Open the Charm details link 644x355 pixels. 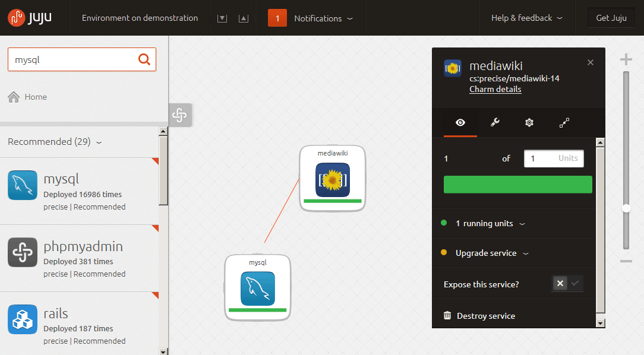495,89
